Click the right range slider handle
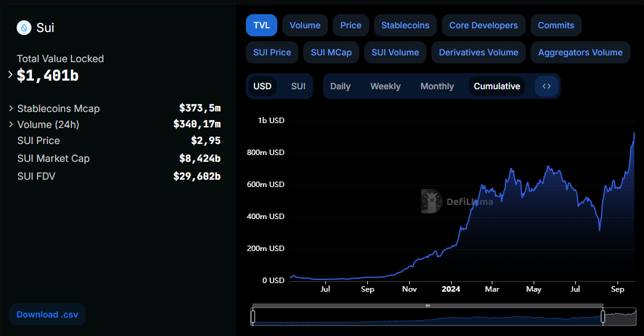This screenshot has width=644, height=336. 603,317
